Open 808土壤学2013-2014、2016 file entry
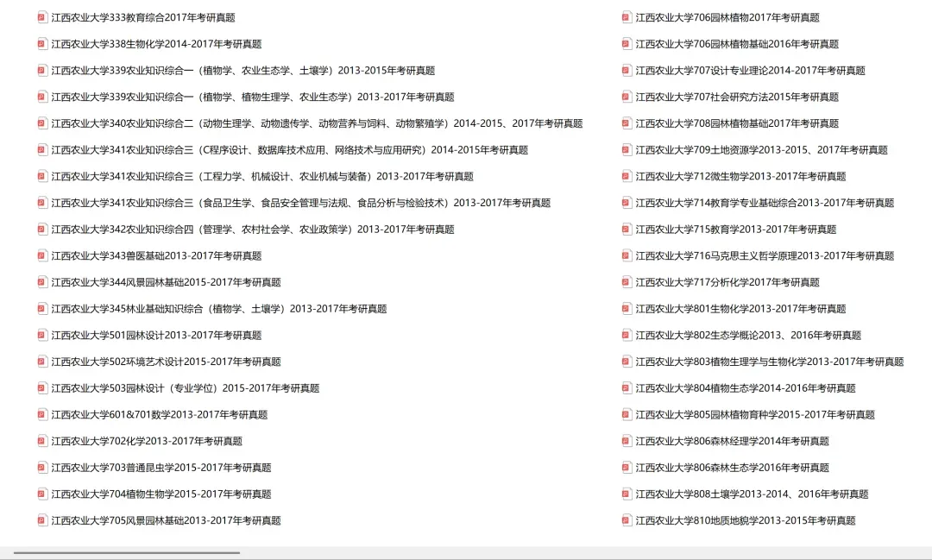The image size is (932, 560). [752, 494]
